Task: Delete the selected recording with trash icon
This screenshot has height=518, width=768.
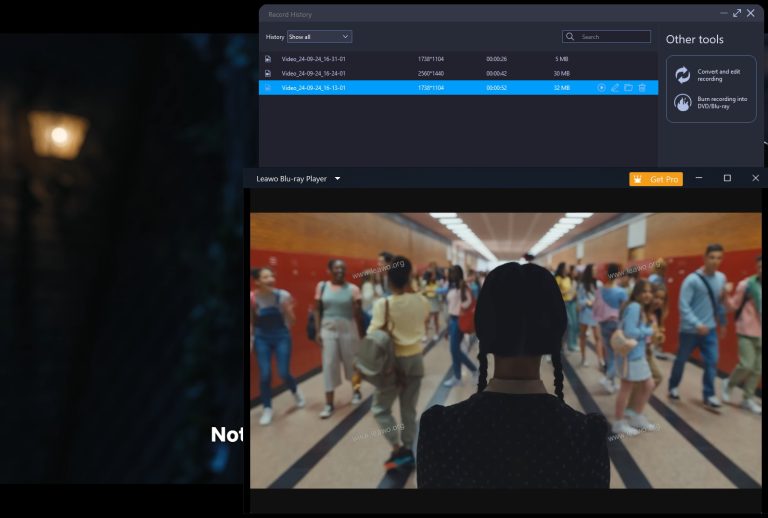Action: (x=642, y=88)
